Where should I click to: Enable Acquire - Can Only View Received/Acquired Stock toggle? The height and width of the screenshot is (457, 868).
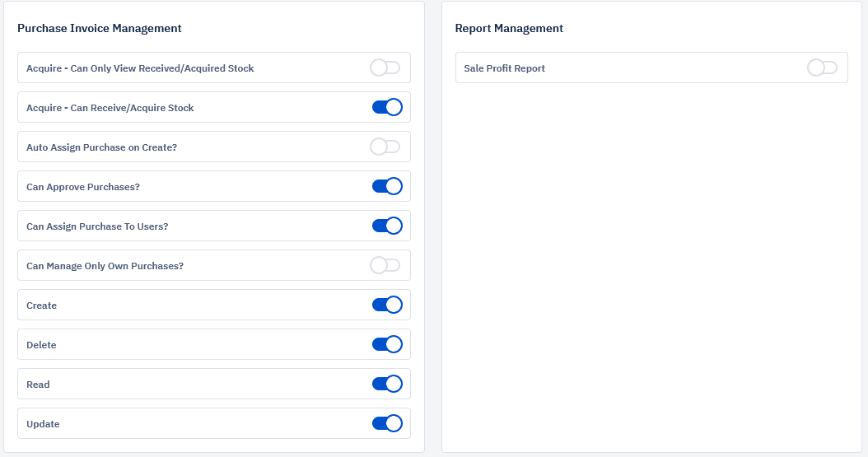385,68
